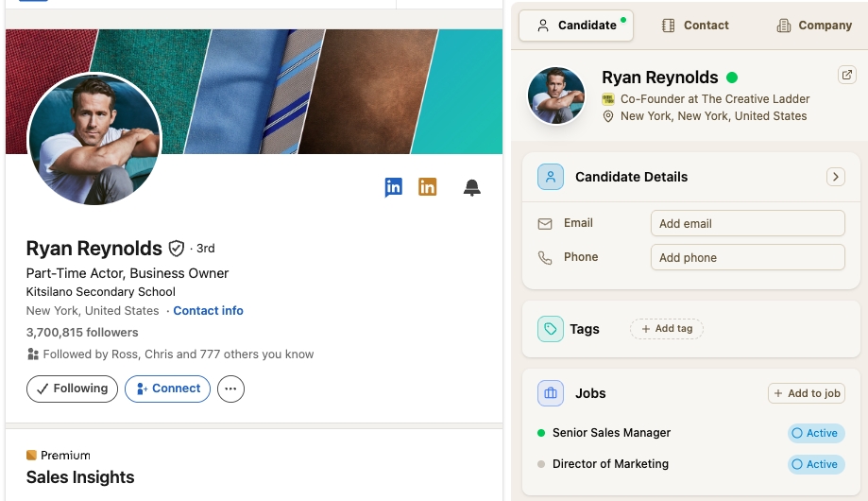Switch to the Contact tab

pyautogui.click(x=696, y=26)
